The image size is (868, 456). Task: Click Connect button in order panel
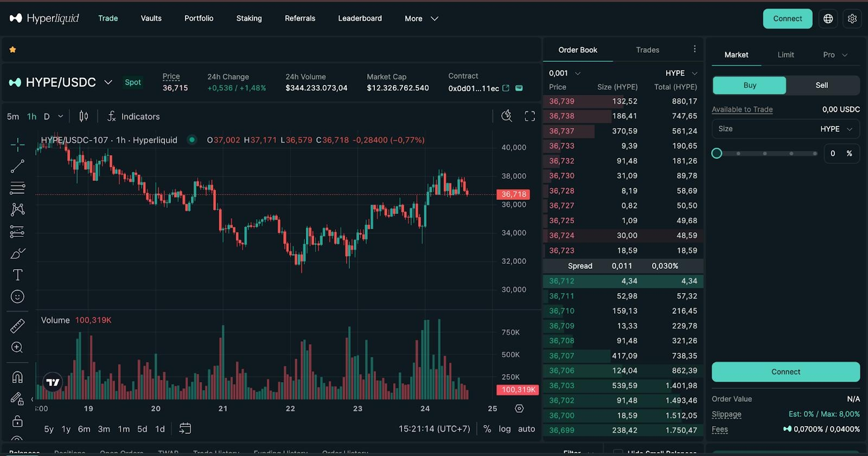786,372
